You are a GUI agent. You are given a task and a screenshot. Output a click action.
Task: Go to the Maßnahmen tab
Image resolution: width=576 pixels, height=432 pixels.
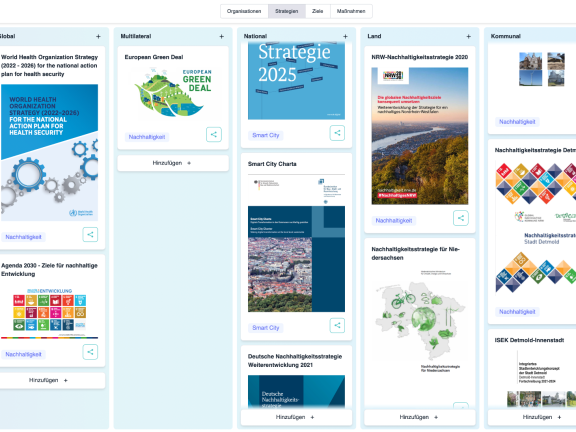351,11
